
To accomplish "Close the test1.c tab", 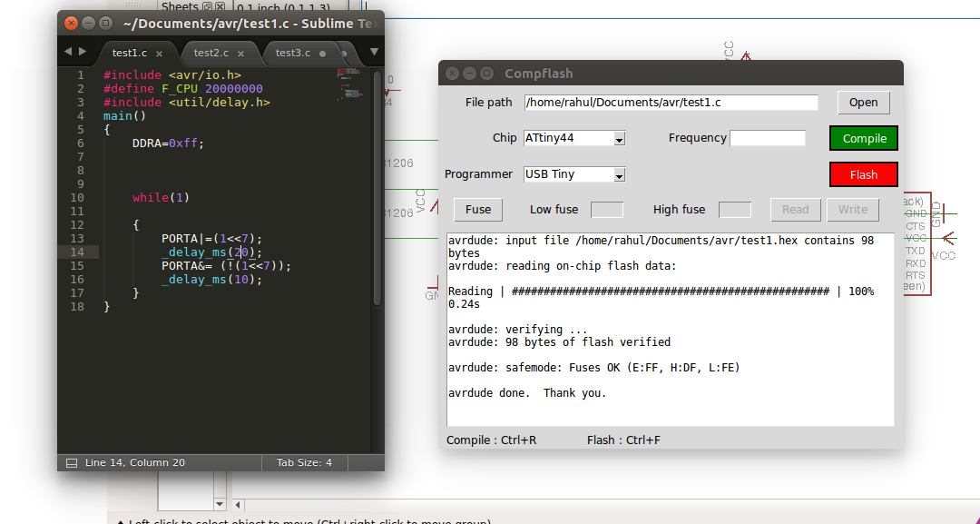I will (160, 54).
